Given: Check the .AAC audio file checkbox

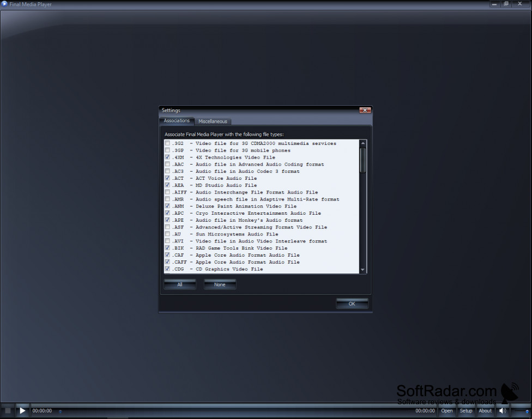Looking at the screenshot, I should [167, 164].
